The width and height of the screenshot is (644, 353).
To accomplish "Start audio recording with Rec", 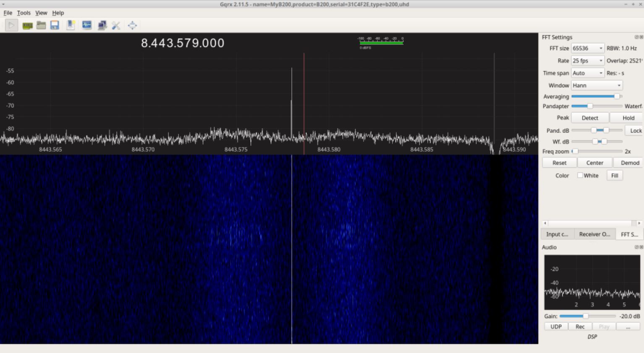I will 580,327.
